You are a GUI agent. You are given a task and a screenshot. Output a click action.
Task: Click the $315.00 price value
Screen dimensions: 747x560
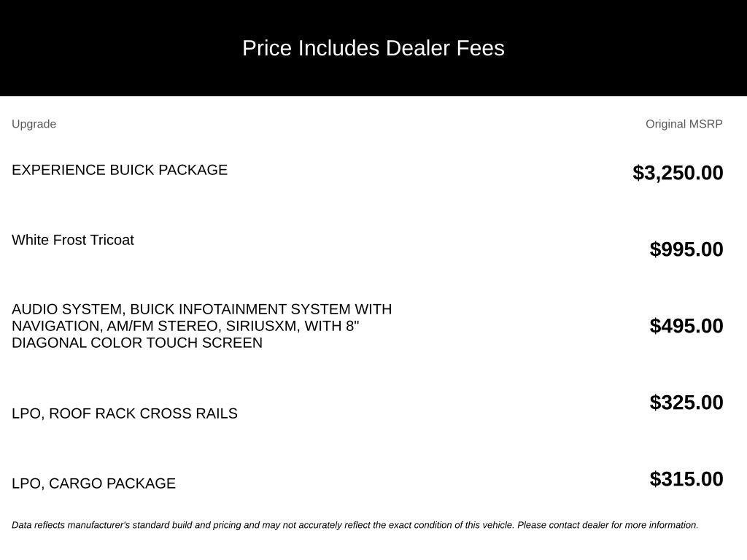click(686, 479)
